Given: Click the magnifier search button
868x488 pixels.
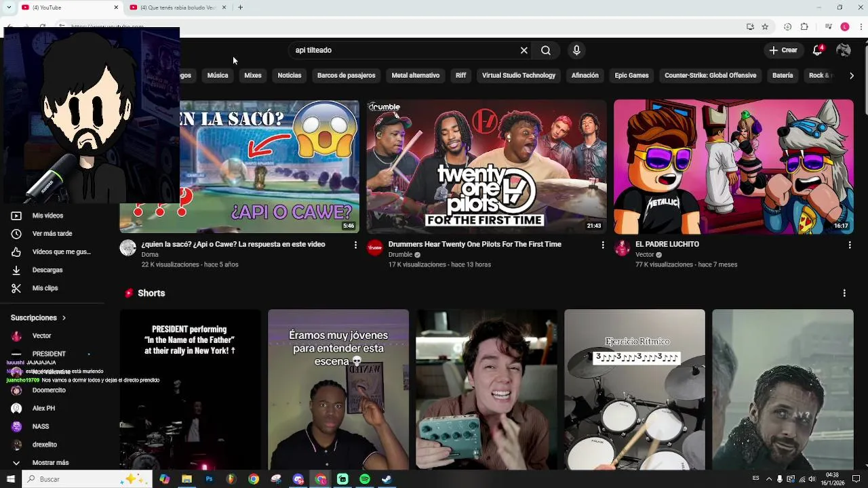Looking at the screenshot, I should (x=546, y=50).
